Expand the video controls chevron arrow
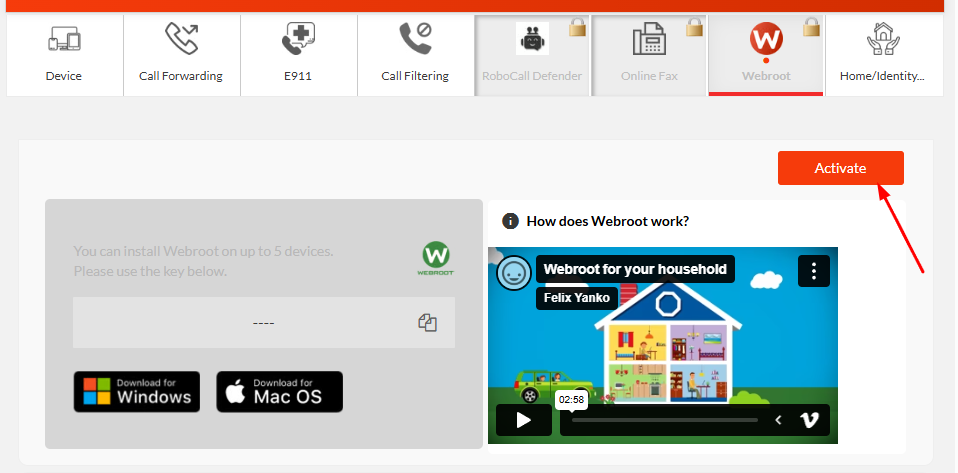Viewport: 958px width, 473px height. [778, 420]
